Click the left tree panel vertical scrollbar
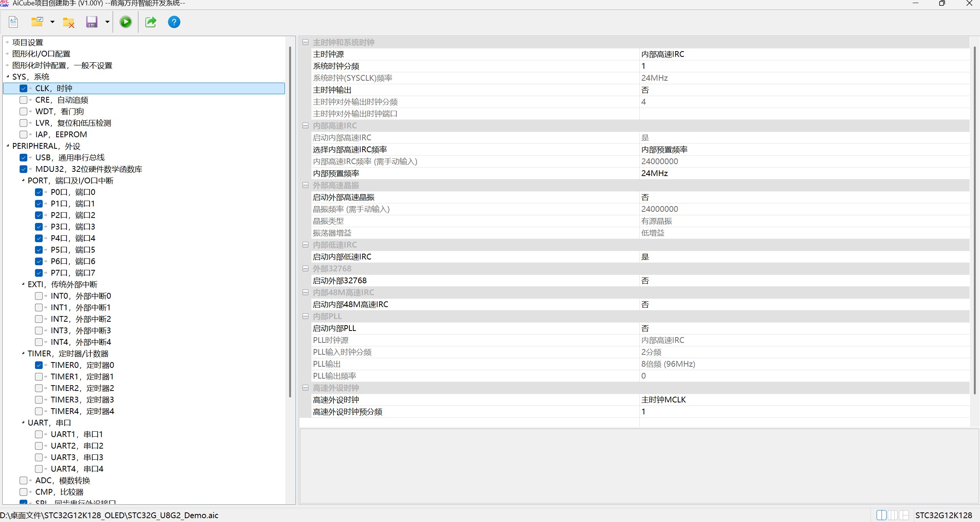Viewport: 980px width, 522px height. tap(290, 221)
